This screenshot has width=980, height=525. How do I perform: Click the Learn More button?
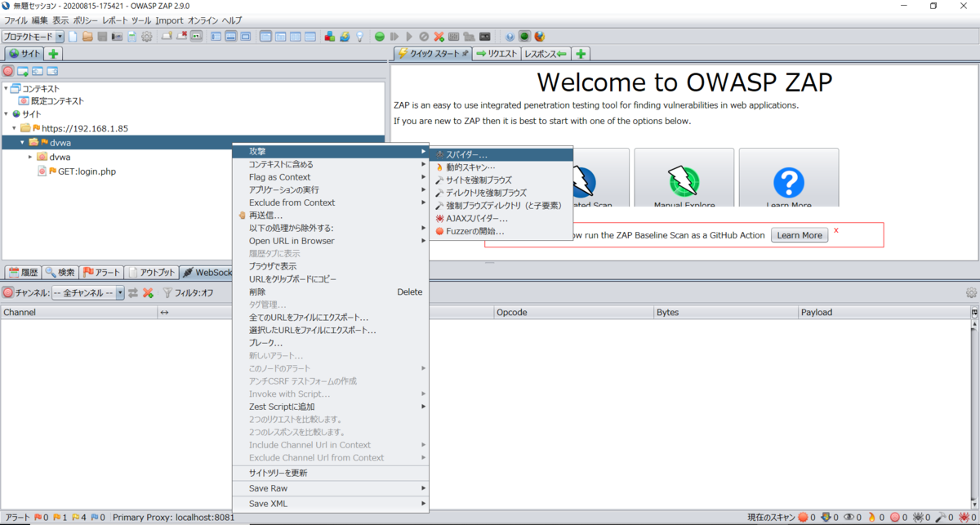[799, 234]
